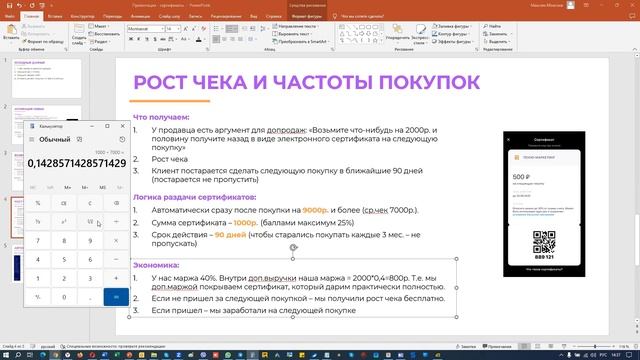This screenshot has width=640, height=360.
Task: Open the Layout (Макет) dropdown
Action: pyautogui.click(x=98, y=26)
